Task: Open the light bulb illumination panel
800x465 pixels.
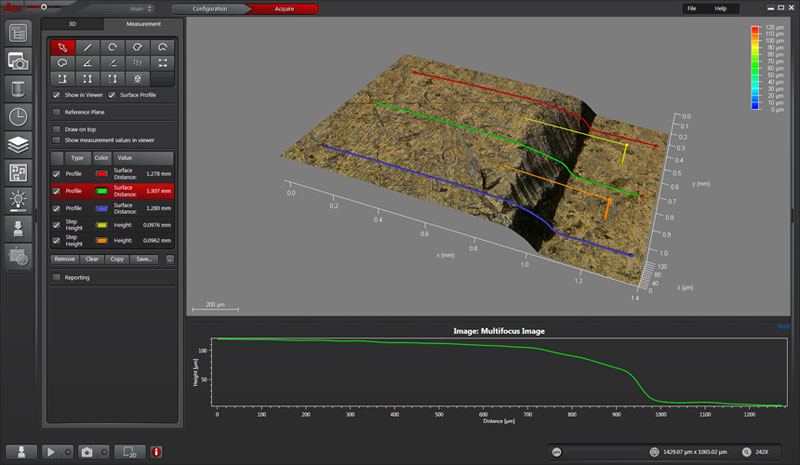Action: 19,199
